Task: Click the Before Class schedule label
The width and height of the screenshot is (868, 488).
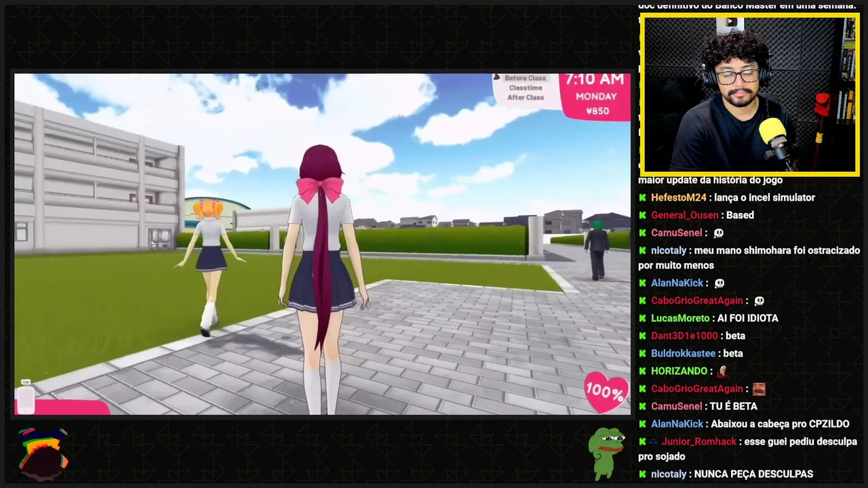Action: [526, 79]
